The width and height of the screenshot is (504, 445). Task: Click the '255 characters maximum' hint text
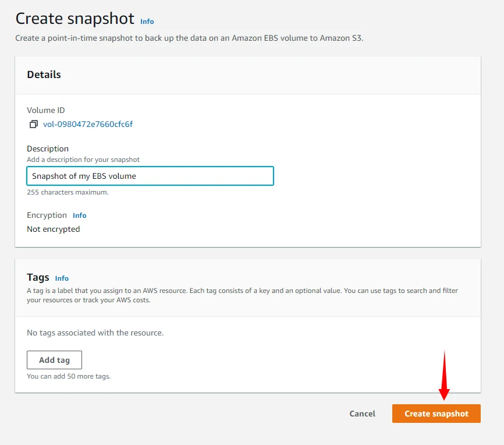point(68,192)
